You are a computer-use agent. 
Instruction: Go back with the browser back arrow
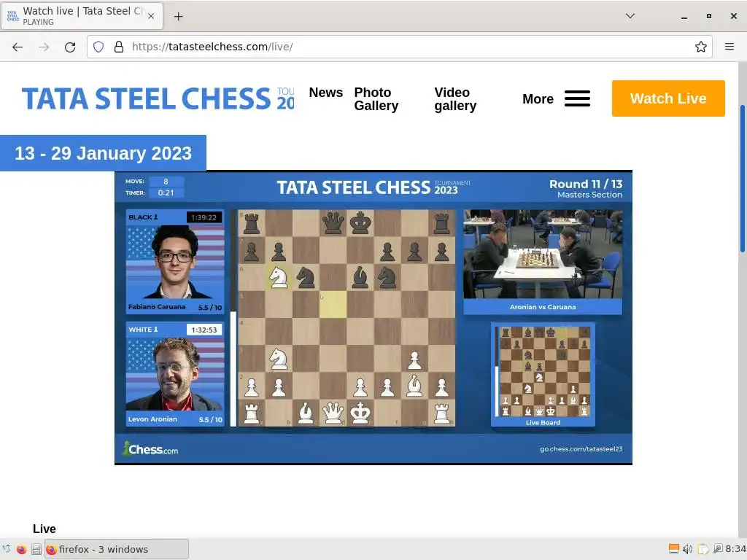click(18, 47)
